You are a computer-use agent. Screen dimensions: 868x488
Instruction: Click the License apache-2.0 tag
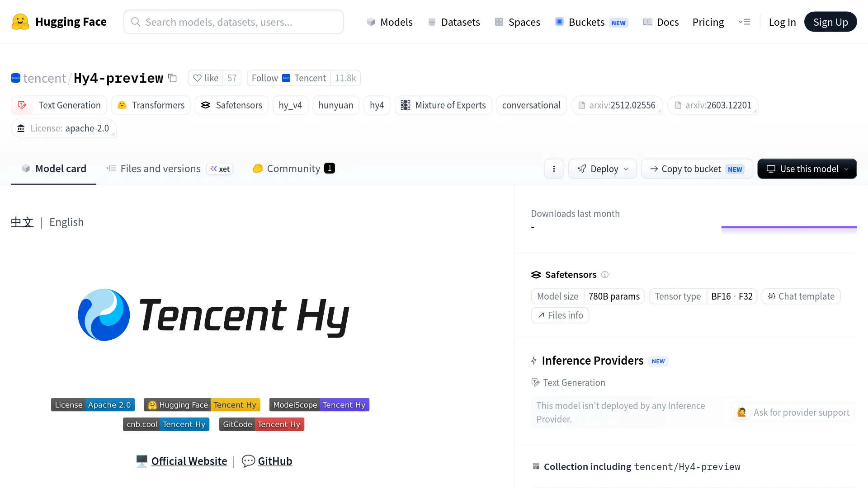pyautogui.click(x=63, y=128)
